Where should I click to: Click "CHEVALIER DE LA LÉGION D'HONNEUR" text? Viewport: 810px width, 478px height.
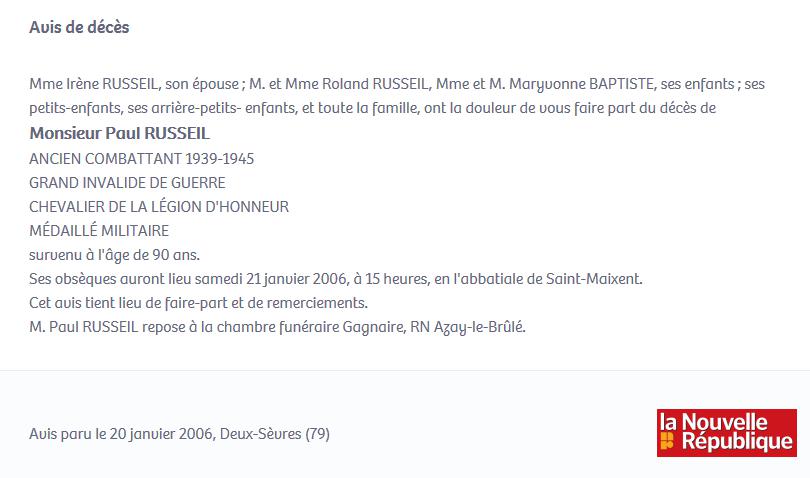tap(159, 207)
